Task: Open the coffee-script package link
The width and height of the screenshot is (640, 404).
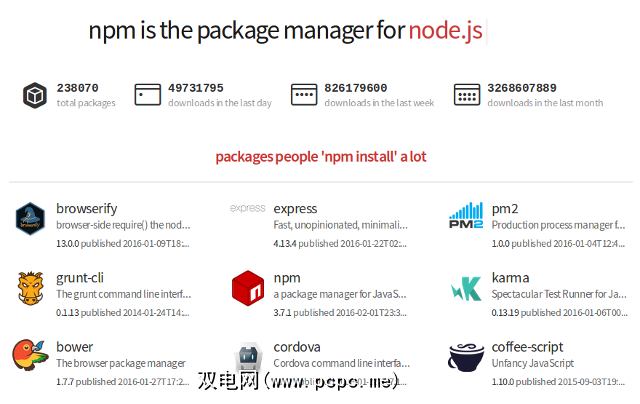Action: pos(527,347)
